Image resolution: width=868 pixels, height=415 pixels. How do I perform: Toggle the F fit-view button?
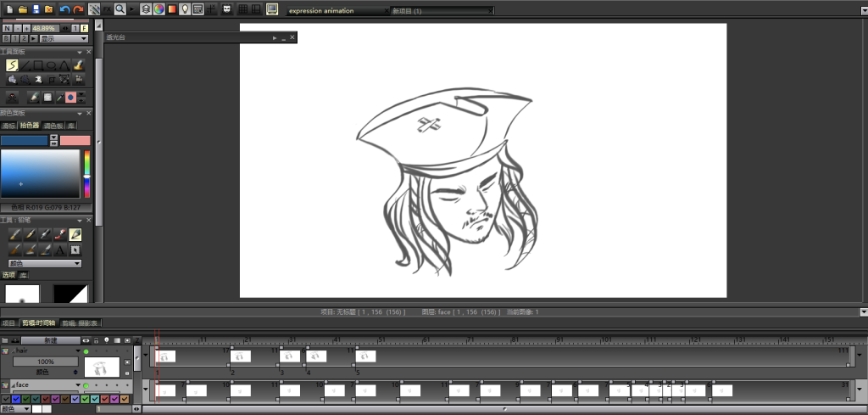coord(84,28)
